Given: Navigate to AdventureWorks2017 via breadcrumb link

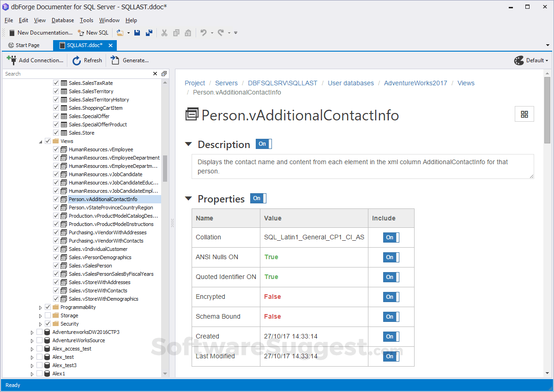Looking at the screenshot, I should (415, 83).
